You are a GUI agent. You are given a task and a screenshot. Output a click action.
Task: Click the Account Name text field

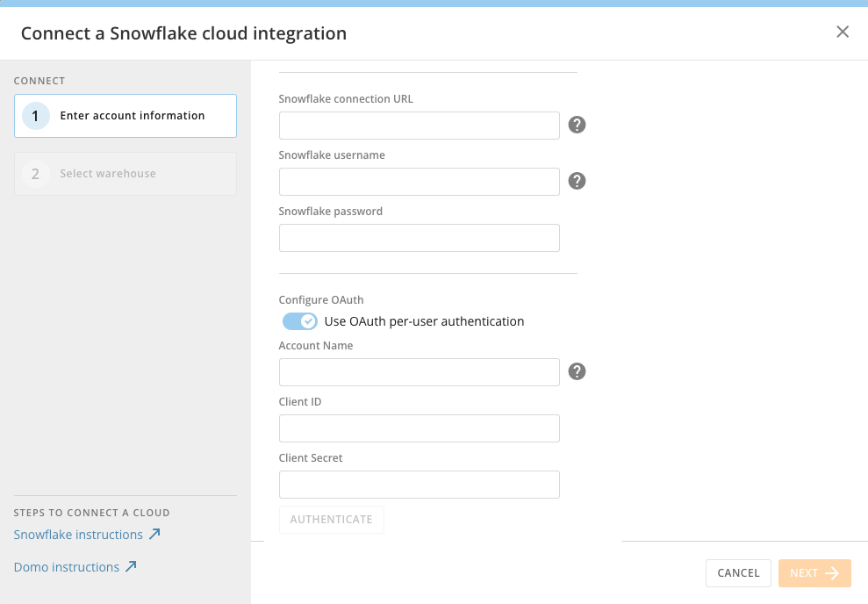coord(419,372)
